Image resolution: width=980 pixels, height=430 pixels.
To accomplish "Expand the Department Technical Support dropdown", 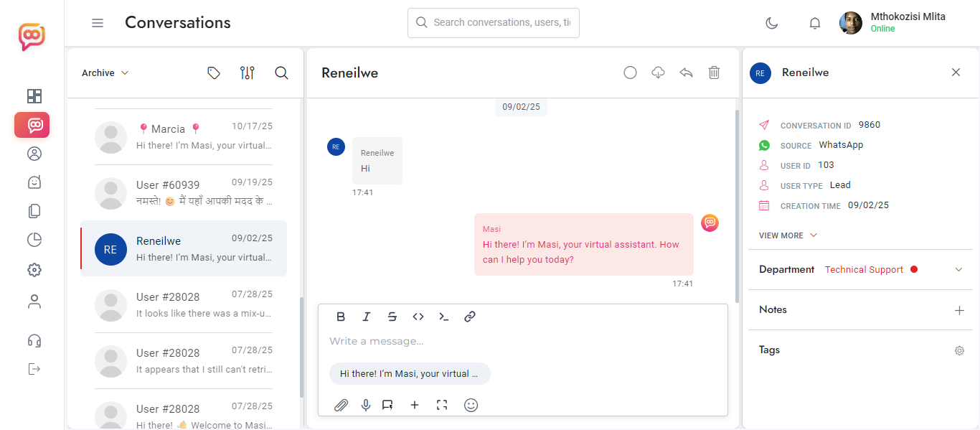I will click(x=958, y=270).
